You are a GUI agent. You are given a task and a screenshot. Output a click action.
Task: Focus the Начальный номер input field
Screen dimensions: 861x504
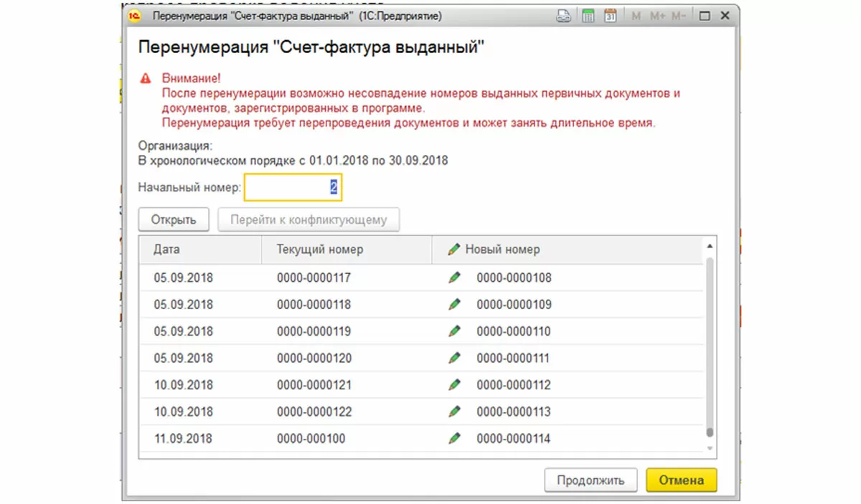(293, 188)
